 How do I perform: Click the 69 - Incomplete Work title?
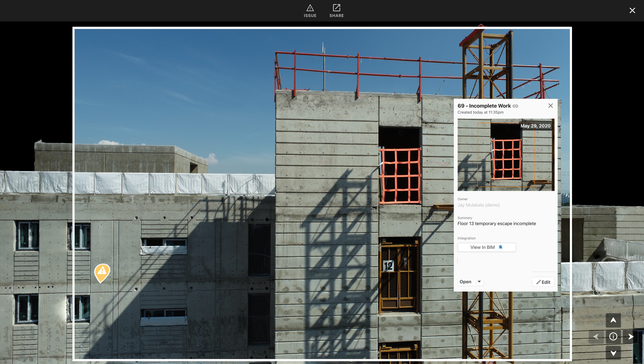(x=484, y=106)
